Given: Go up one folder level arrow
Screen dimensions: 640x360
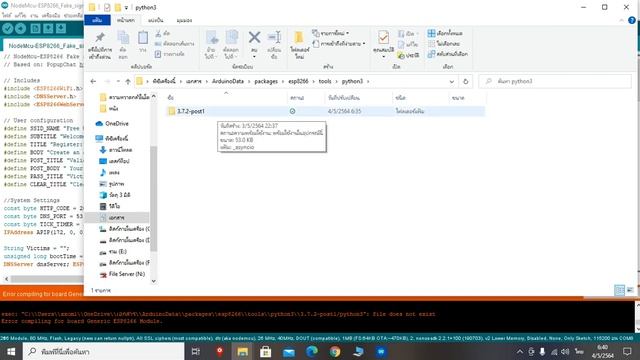Looking at the screenshot, I should [x=128, y=82].
